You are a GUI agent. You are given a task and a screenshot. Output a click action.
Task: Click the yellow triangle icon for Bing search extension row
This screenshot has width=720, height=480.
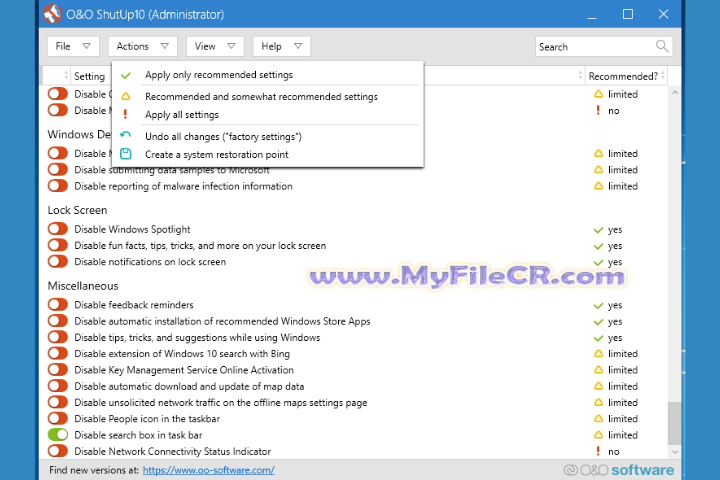598,354
